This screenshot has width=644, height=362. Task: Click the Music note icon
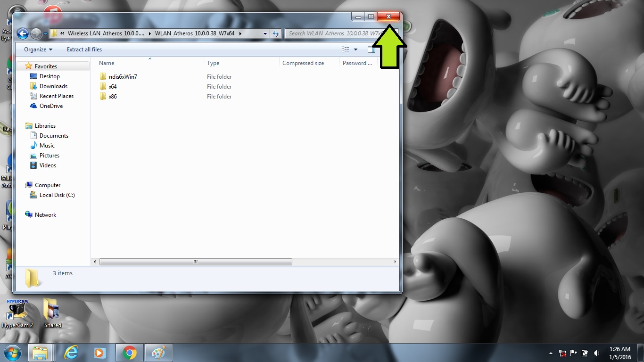point(33,146)
